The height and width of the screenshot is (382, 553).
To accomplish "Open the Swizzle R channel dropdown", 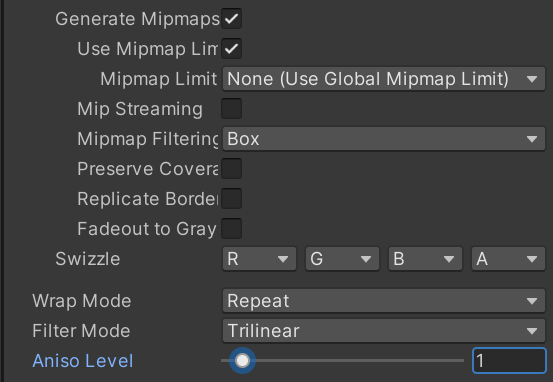I will pos(259,259).
